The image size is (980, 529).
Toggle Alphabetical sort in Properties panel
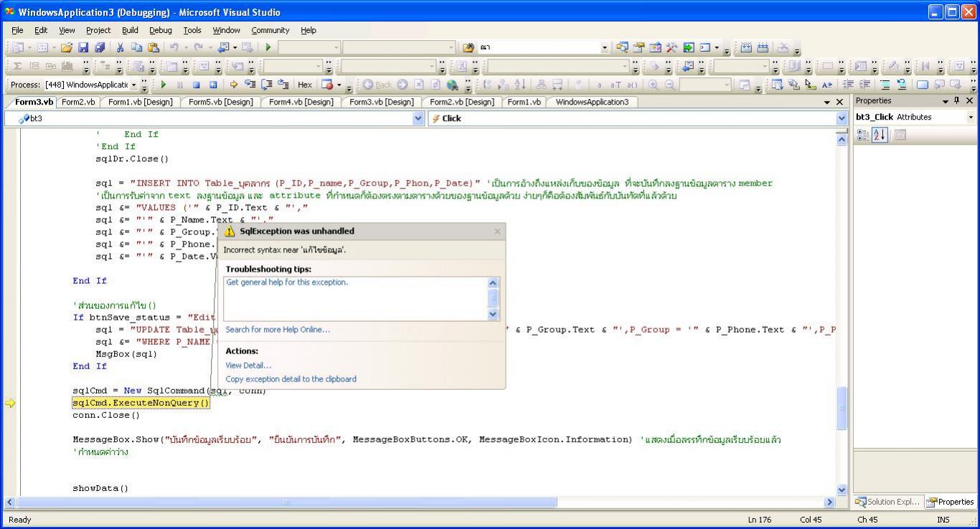[880, 135]
